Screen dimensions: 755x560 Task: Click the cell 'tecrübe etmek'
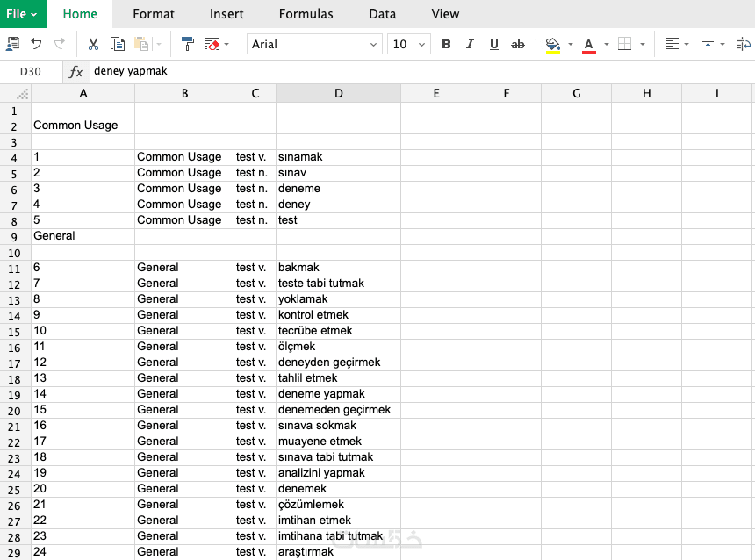pyautogui.click(x=339, y=331)
